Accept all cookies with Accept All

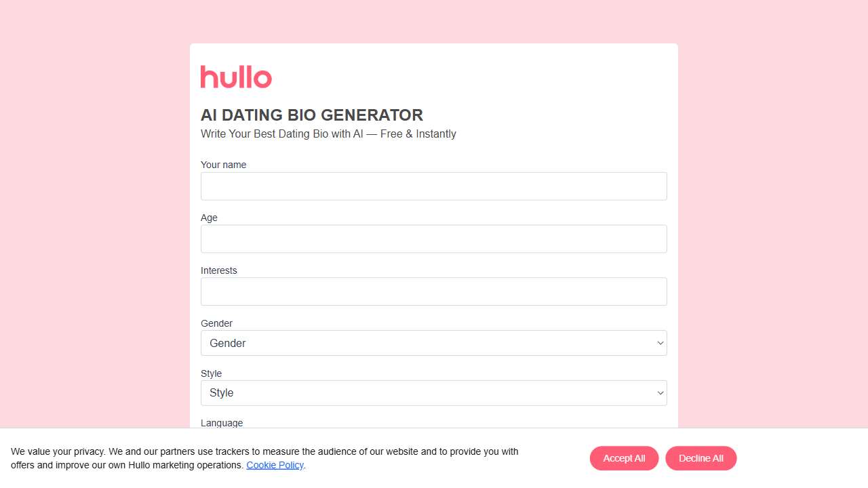point(624,458)
